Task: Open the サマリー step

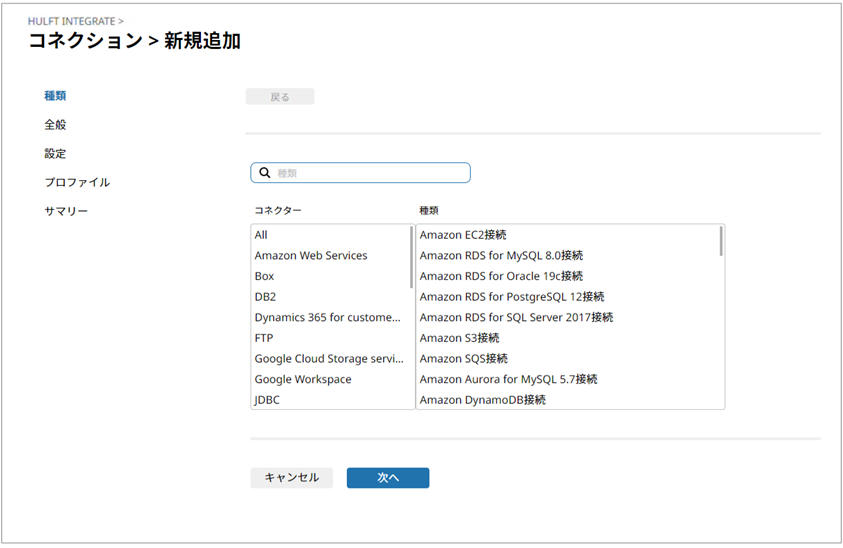Action: [66, 212]
